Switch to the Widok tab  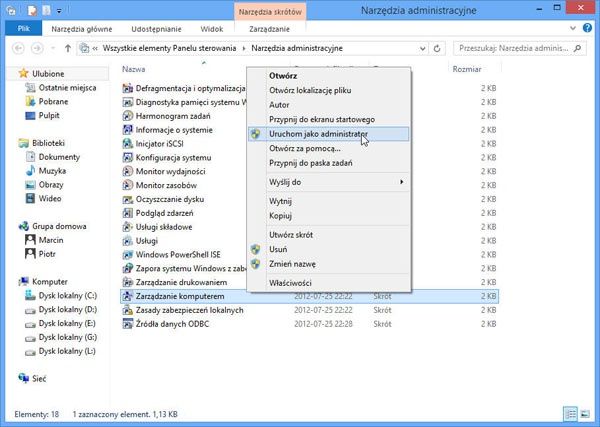coord(212,29)
